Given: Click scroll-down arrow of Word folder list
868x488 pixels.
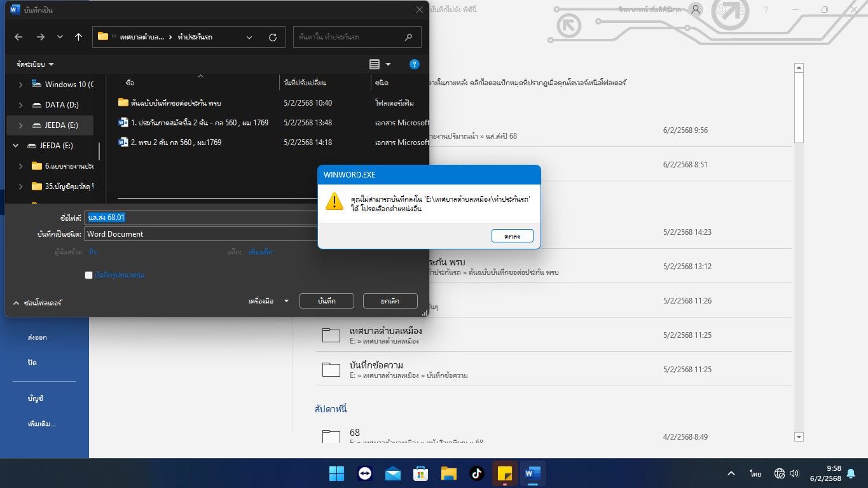Looking at the screenshot, I should pos(799,436).
